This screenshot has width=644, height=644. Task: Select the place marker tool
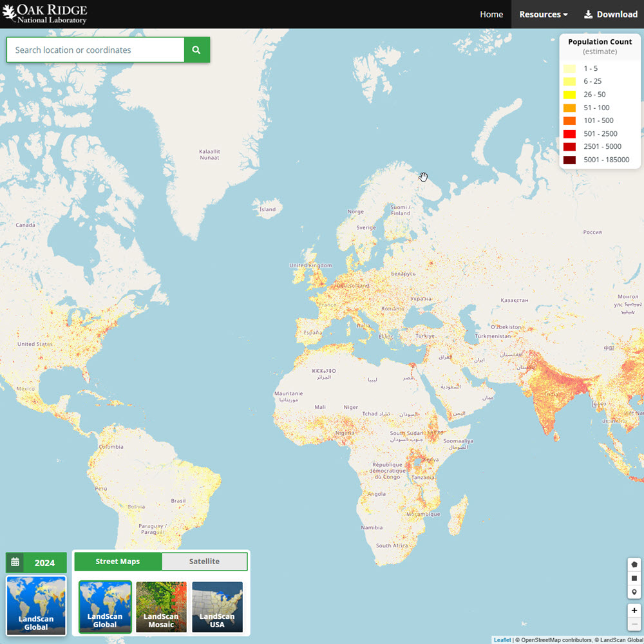(634, 592)
